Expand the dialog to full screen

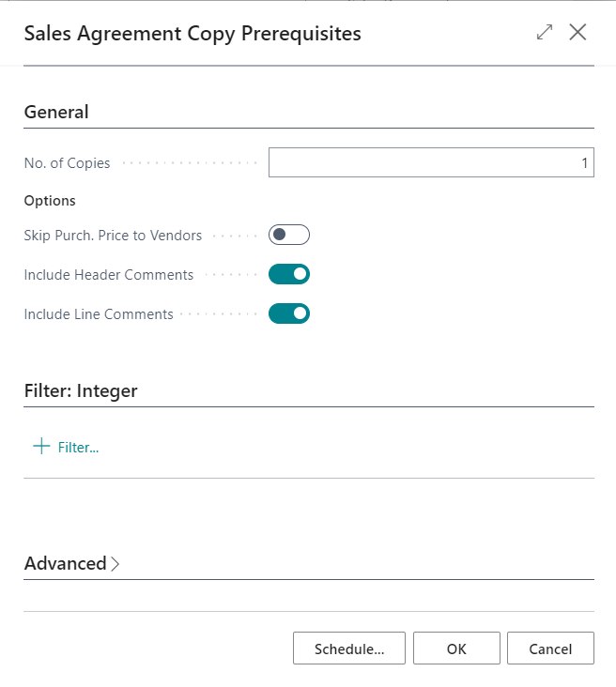(x=545, y=33)
